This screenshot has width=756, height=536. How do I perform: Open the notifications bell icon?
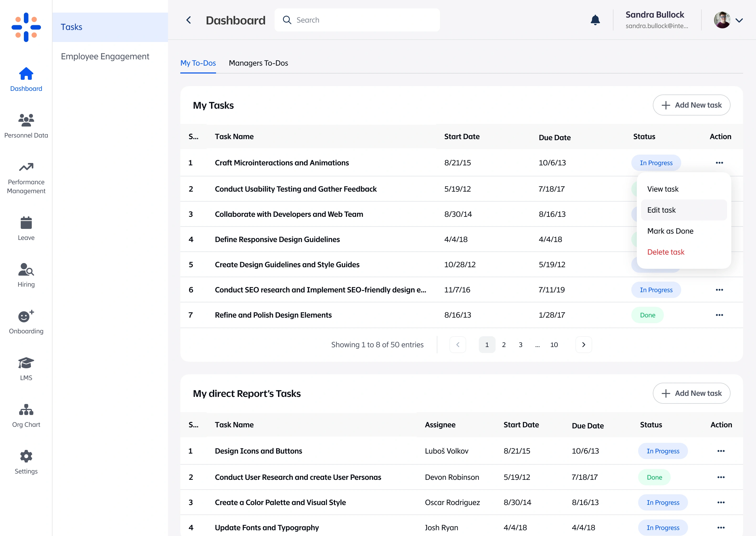(595, 20)
